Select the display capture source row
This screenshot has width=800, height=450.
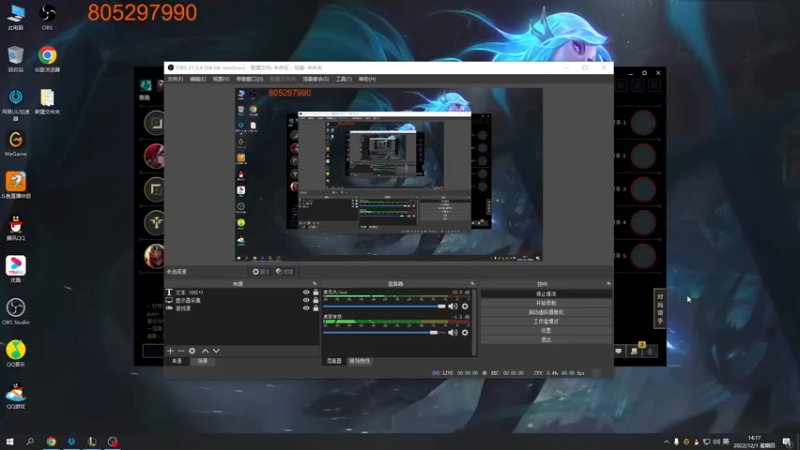[x=242, y=300]
